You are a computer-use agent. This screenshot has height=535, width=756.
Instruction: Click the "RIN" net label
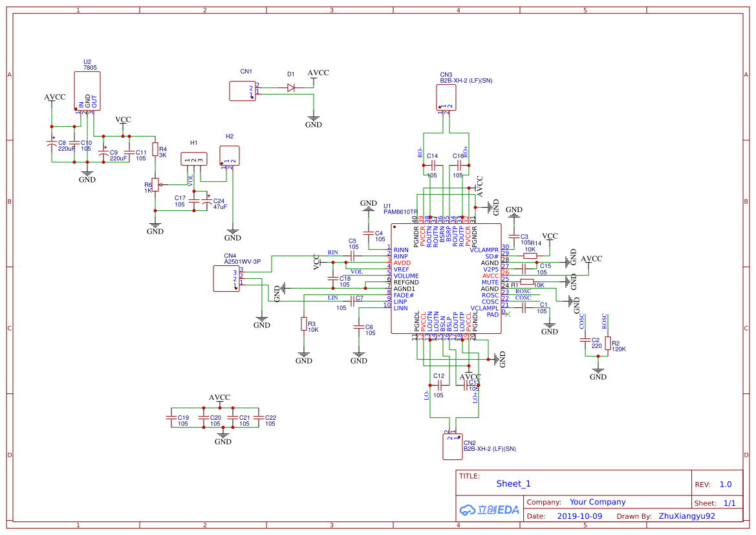[x=333, y=252]
